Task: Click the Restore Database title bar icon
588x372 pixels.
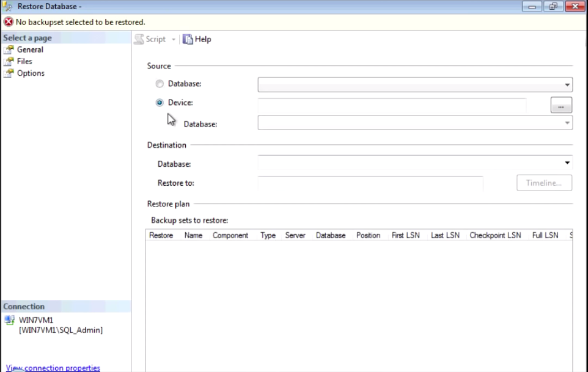Action: [8, 5]
